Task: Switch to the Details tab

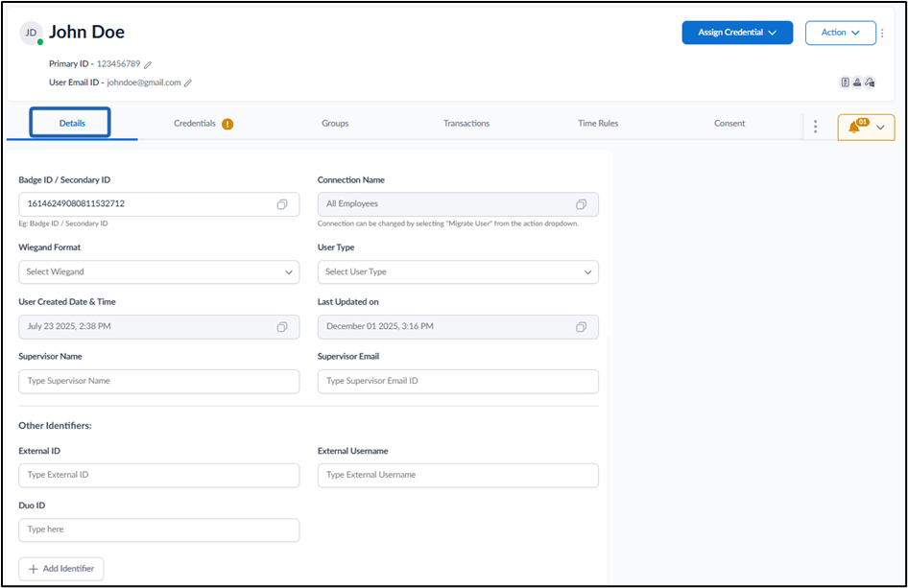Action: point(72,124)
